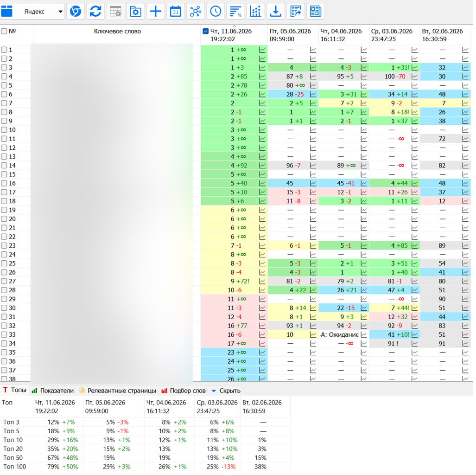
Task: Open chart icon beside '1 +3' in row 3
Action: click(262, 67)
